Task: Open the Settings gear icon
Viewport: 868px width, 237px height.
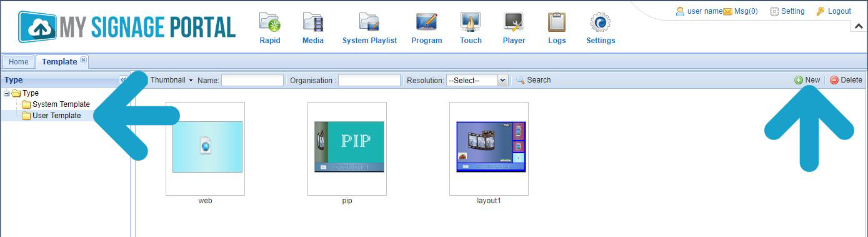Action: 601,23
